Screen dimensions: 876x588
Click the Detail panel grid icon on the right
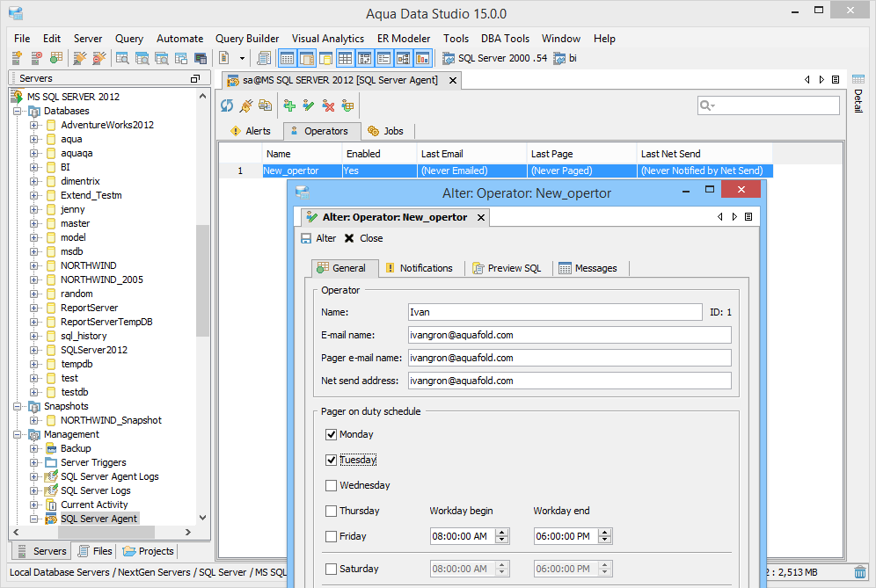[x=858, y=79]
